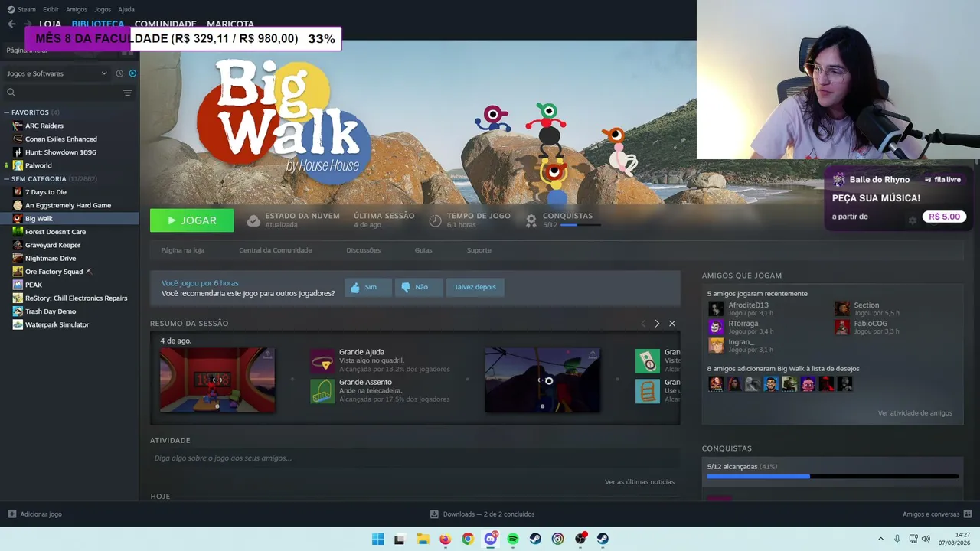Open the Trash Day Demo icon
Image resolution: width=980 pixels, height=551 pixels.
[x=18, y=311]
